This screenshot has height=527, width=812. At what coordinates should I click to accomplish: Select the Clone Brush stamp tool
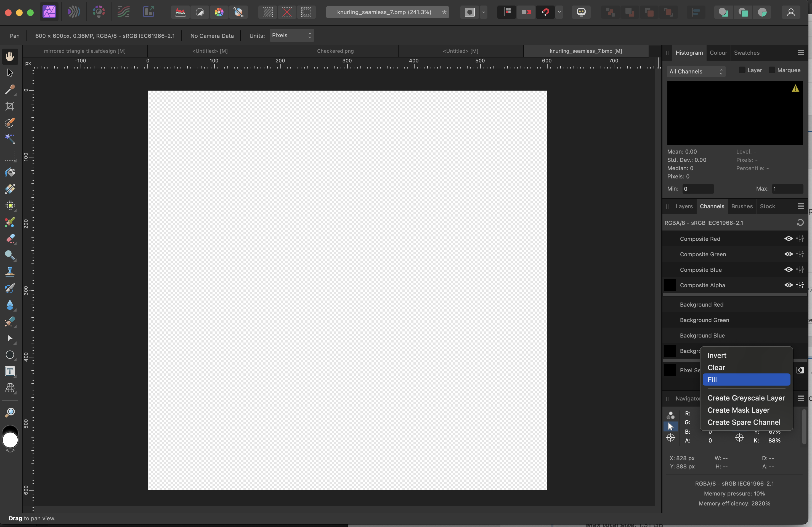coord(10,272)
